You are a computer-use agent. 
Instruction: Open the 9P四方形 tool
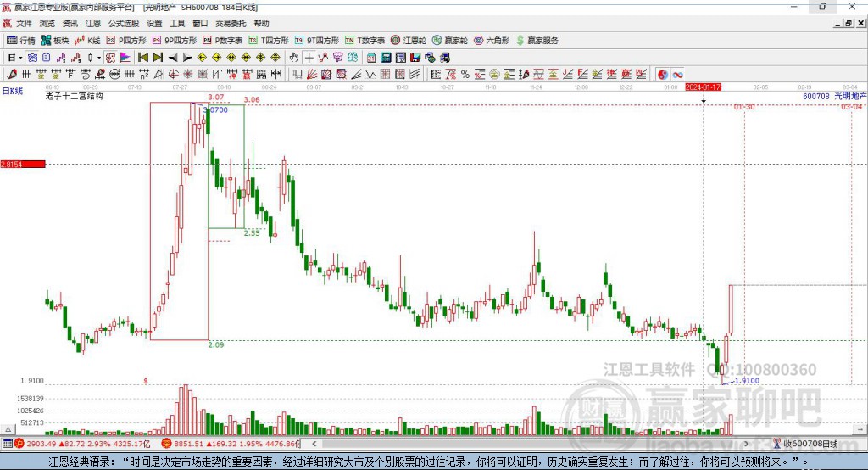pos(174,41)
